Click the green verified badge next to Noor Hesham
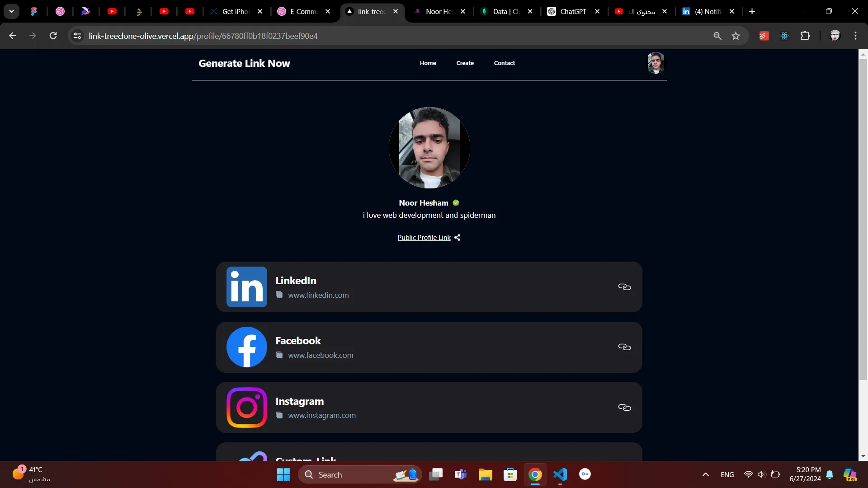Image resolution: width=868 pixels, height=488 pixels. click(456, 203)
